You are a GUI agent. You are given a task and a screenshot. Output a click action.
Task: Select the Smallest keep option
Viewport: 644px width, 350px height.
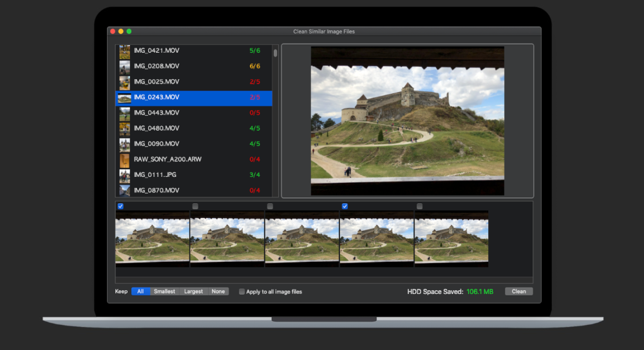[164, 291]
